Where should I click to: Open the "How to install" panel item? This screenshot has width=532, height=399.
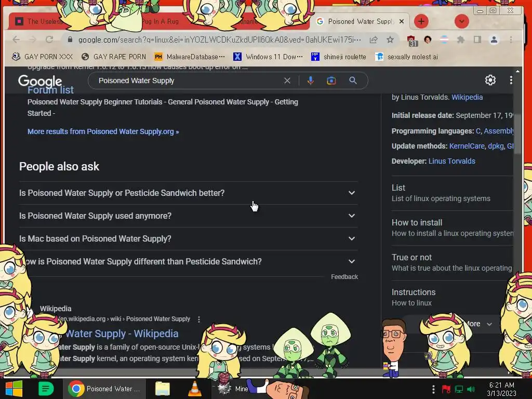click(x=452, y=228)
